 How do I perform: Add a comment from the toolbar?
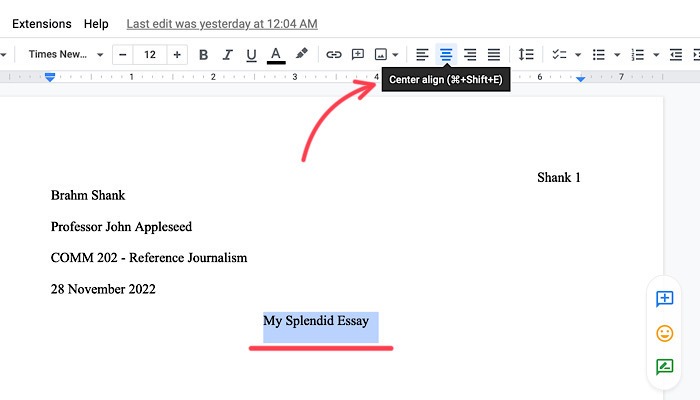coord(358,54)
